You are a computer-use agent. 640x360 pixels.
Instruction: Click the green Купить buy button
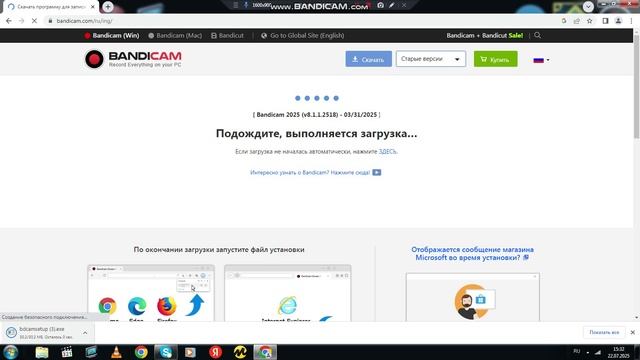coord(496,59)
